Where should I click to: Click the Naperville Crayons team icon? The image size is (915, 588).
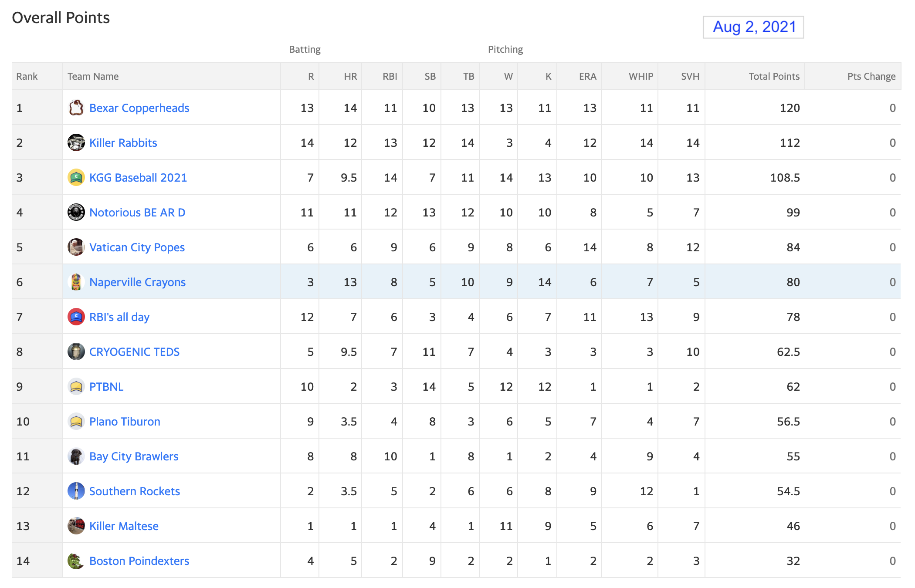pyautogui.click(x=76, y=282)
